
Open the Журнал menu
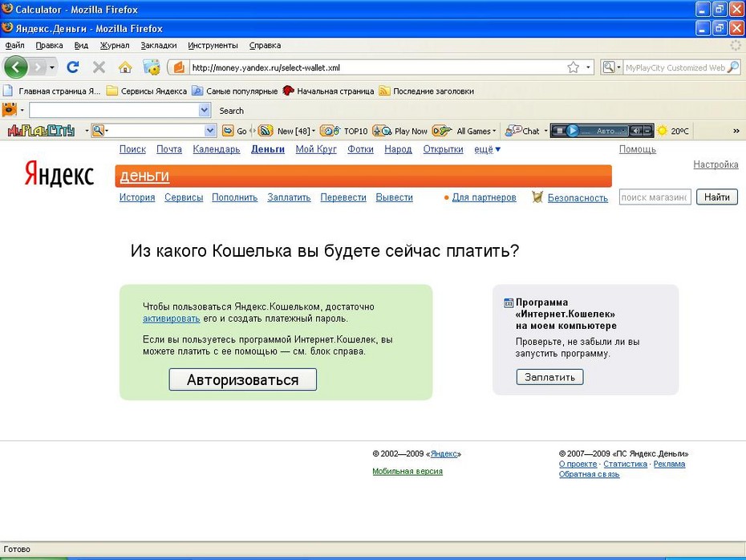(115, 45)
